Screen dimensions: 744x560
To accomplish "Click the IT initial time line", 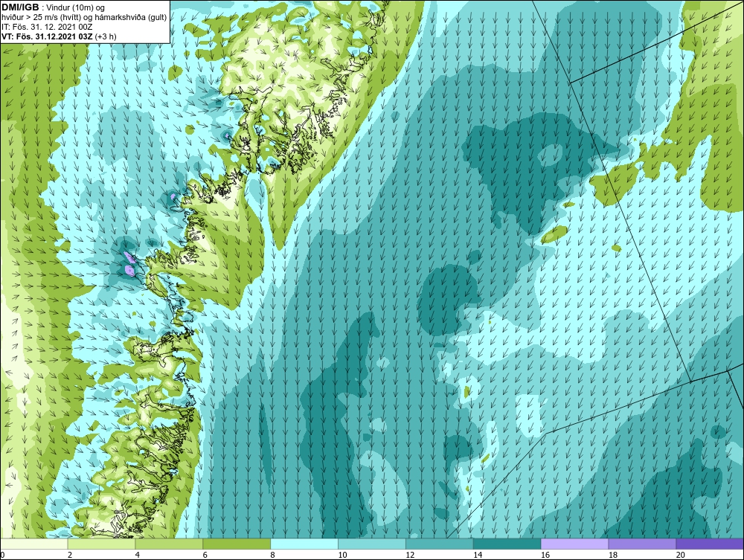I will 47,27.
